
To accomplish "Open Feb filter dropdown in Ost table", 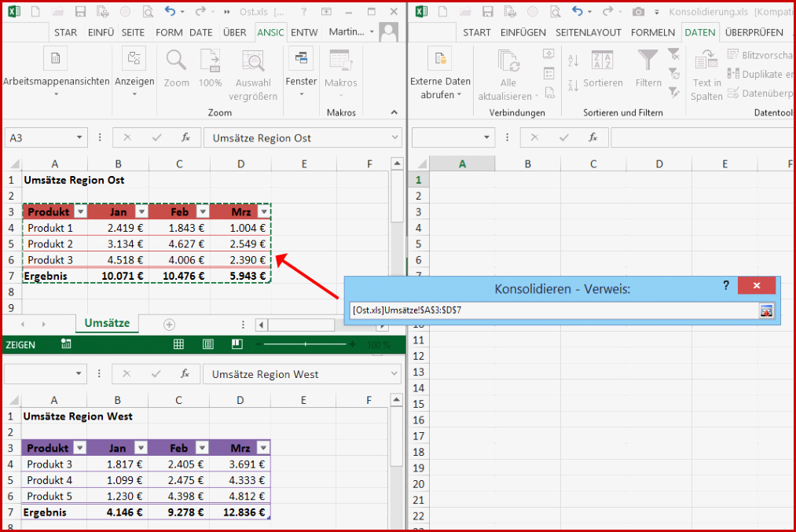I will 203,211.
